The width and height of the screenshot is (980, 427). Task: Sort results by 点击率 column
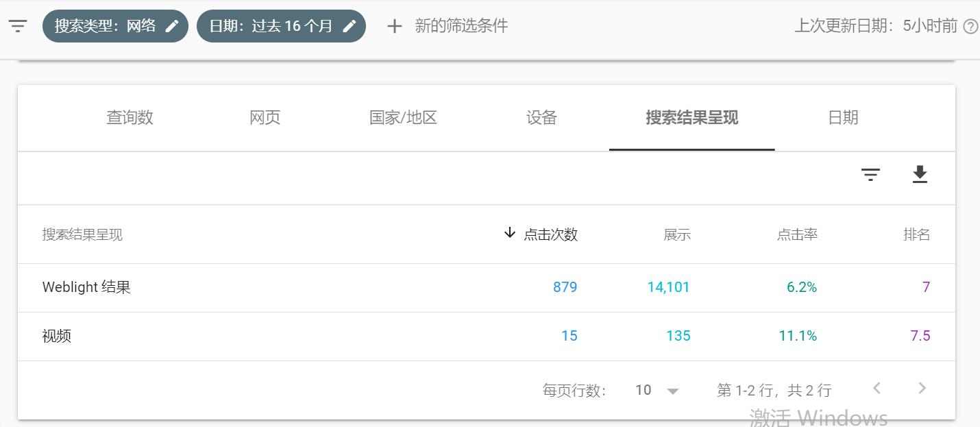click(797, 234)
